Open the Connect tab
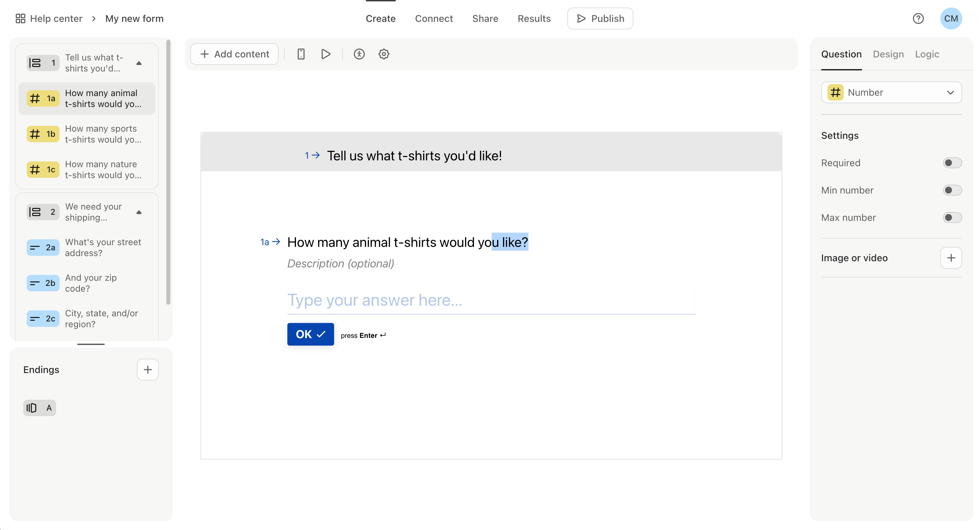 click(x=434, y=18)
